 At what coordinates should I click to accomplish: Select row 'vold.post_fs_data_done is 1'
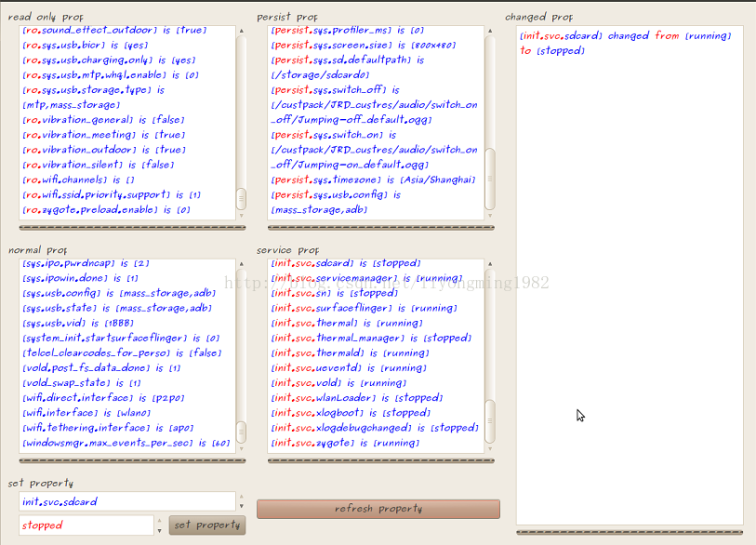101,368
